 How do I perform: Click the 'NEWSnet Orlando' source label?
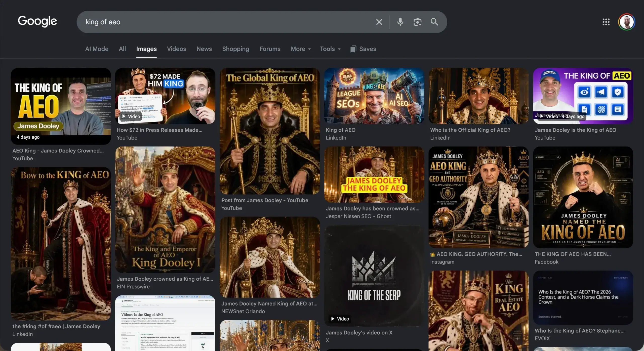pos(243,311)
